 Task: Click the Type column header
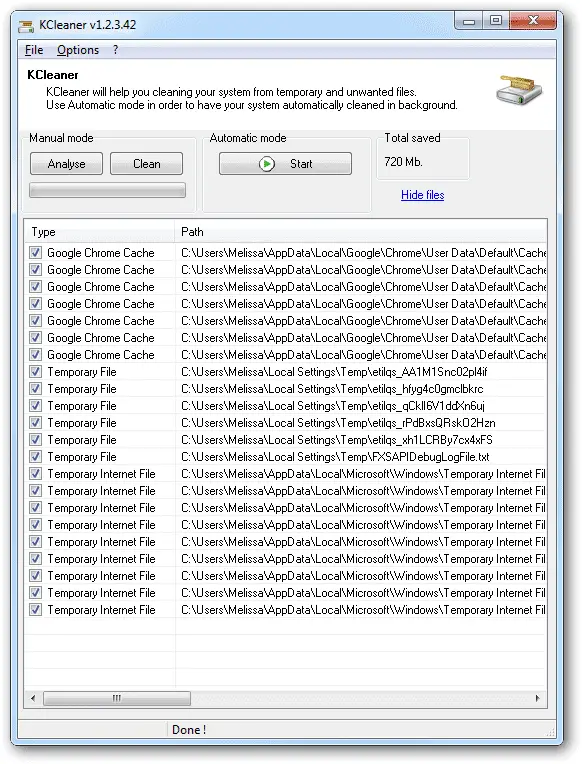click(100, 232)
